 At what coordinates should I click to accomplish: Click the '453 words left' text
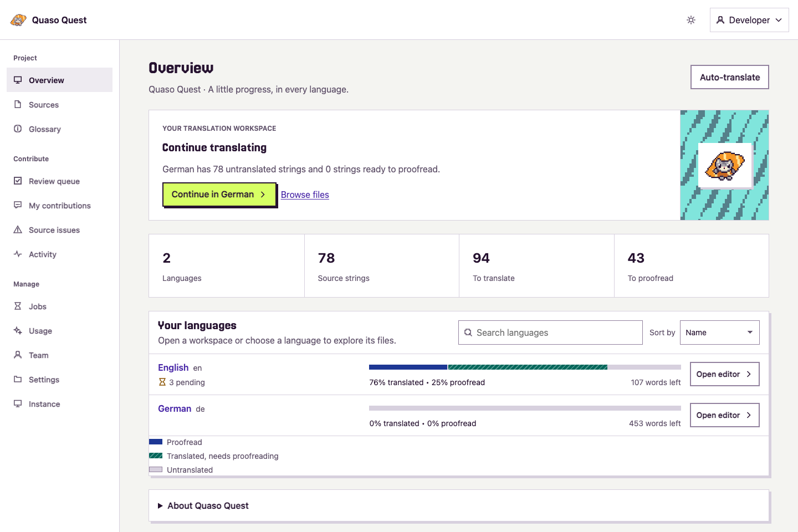[x=654, y=423]
